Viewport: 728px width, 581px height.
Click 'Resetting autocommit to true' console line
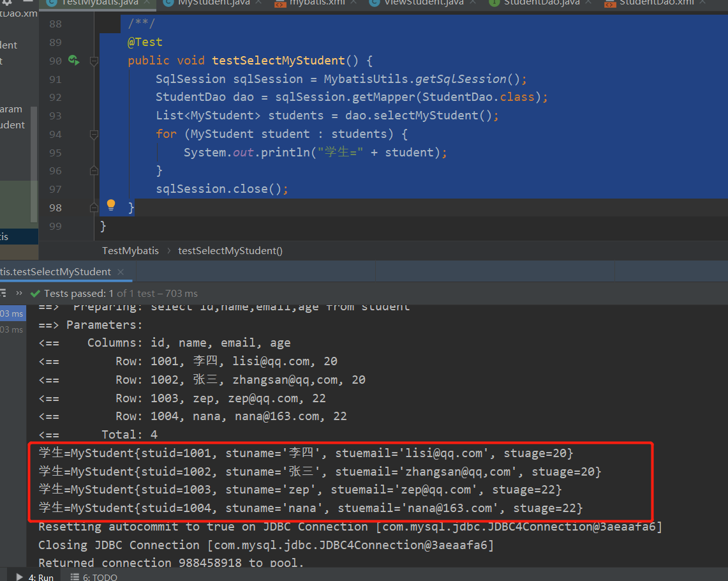click(350, 527)
